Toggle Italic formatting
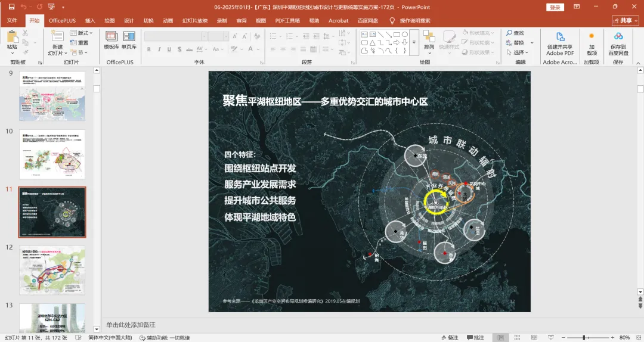Image resolution: width=644 pixels, height=342 pixels. pyautogui.click(x=159, y=49)
